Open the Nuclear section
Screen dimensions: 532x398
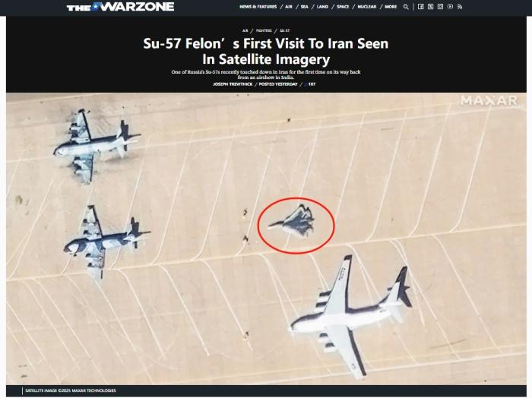tap(367, 7)
